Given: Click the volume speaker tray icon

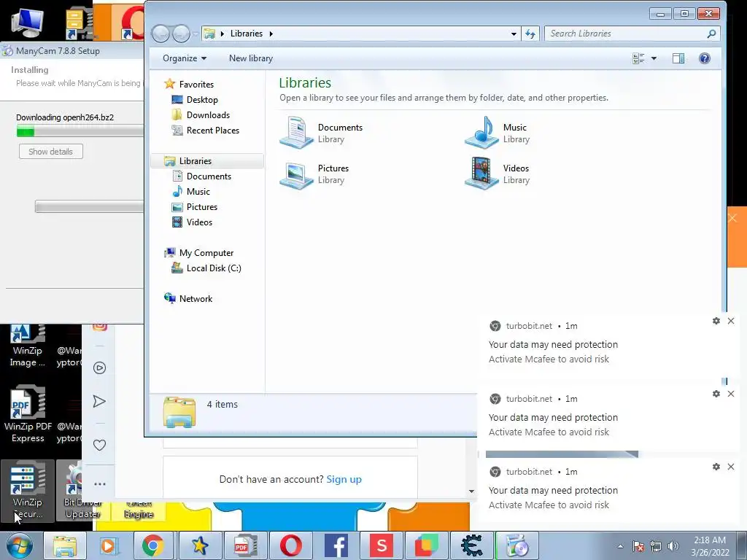Looking at the screenshot, I should click(673, 546).
